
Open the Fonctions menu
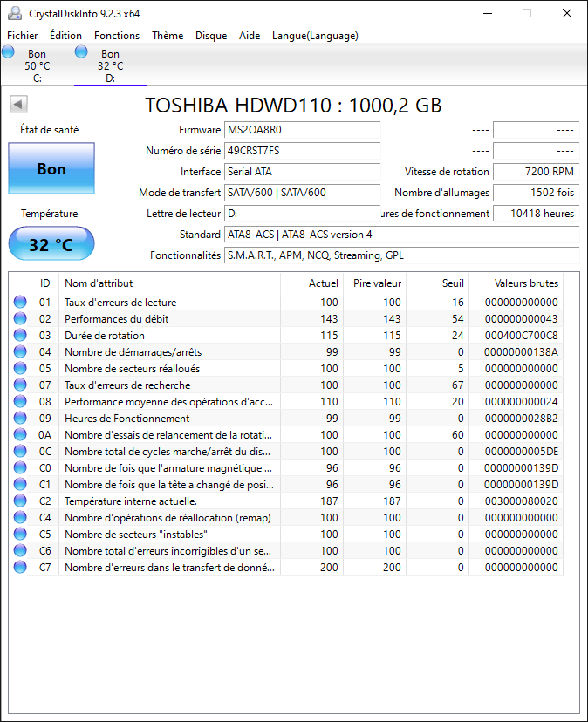[x=117, y=36]
